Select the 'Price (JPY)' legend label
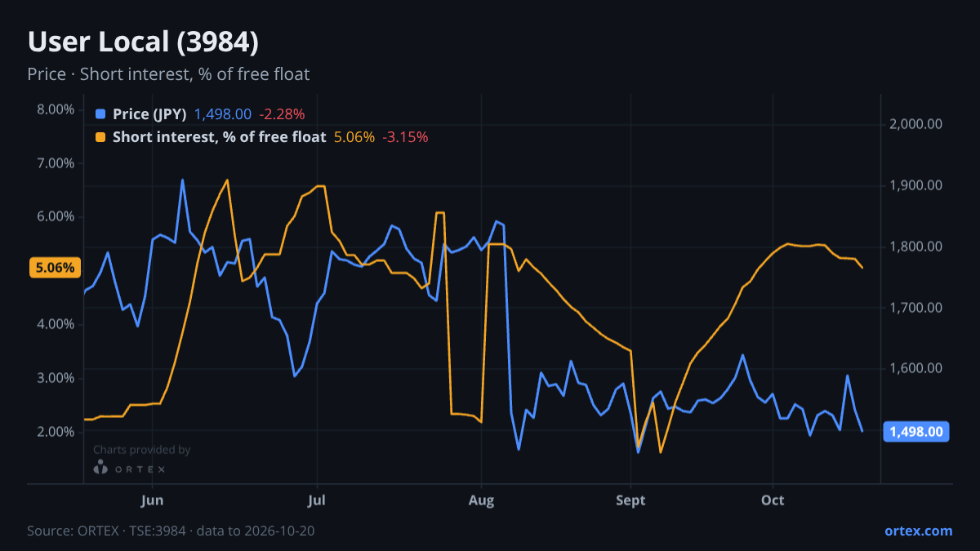This screenshot has height=551, width=980. (x=149, y=114)
